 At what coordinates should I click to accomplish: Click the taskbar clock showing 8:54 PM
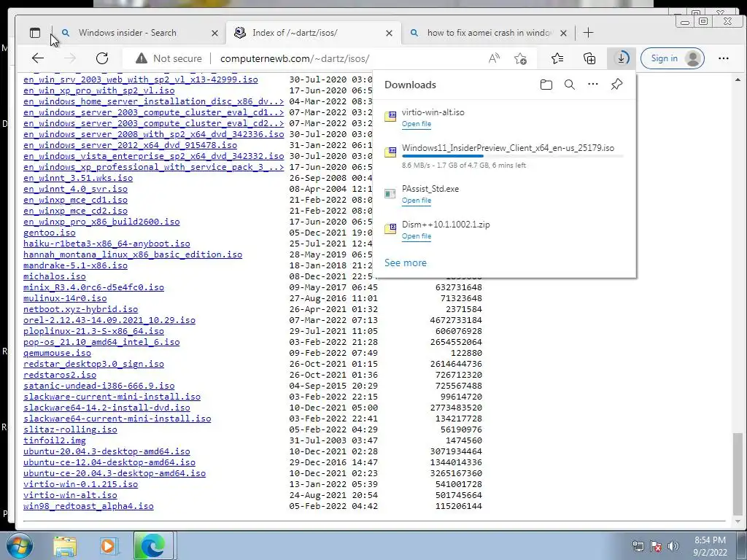point(710,546)
